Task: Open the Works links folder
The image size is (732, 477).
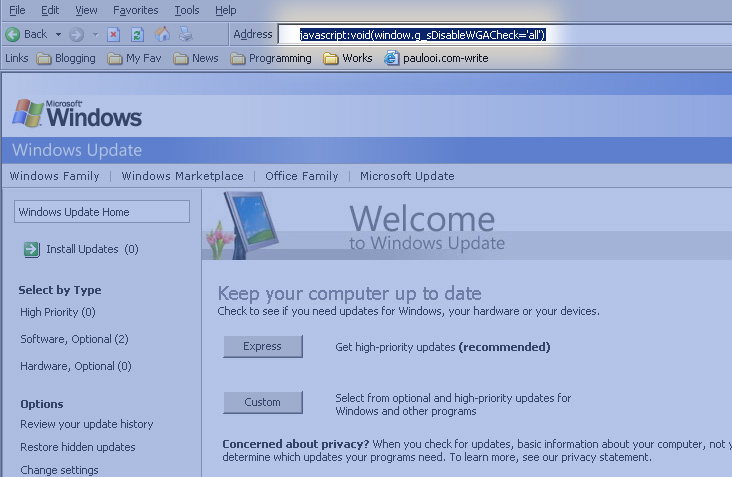Action: (348, 58)
